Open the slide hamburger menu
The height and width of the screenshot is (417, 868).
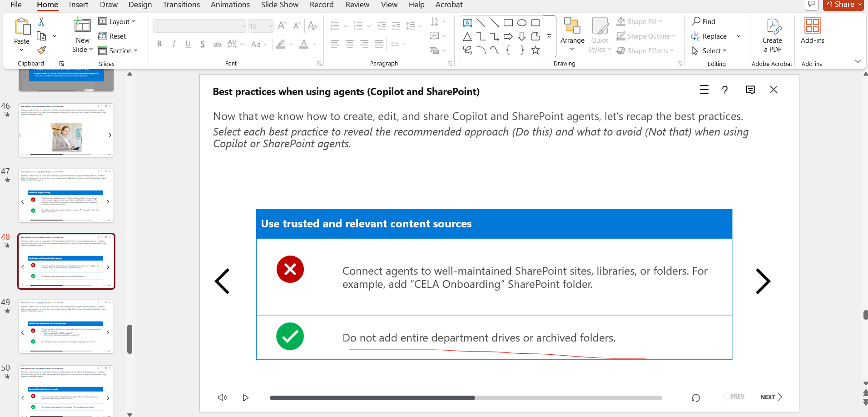click(704, 90)
